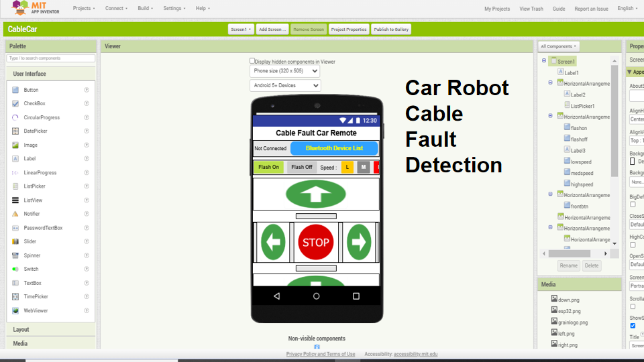
Task: Select ListPicker1 in the component tree
Action: pos(582,106)
